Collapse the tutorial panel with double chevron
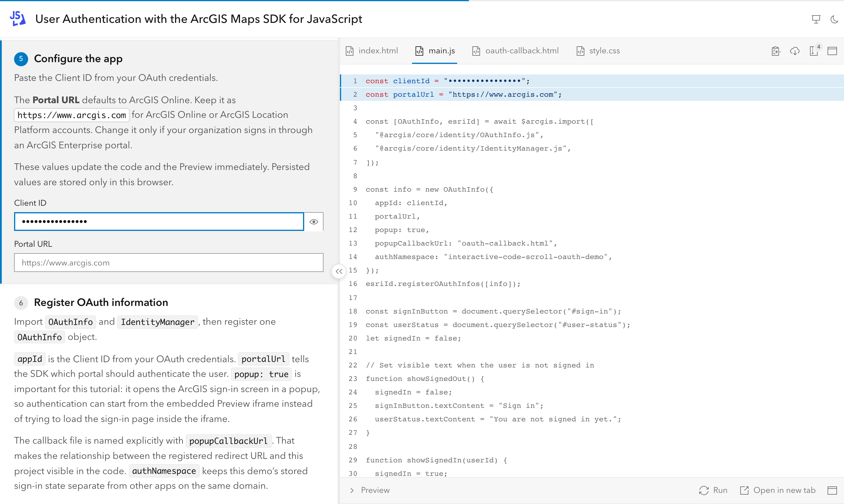 (338, 271)
